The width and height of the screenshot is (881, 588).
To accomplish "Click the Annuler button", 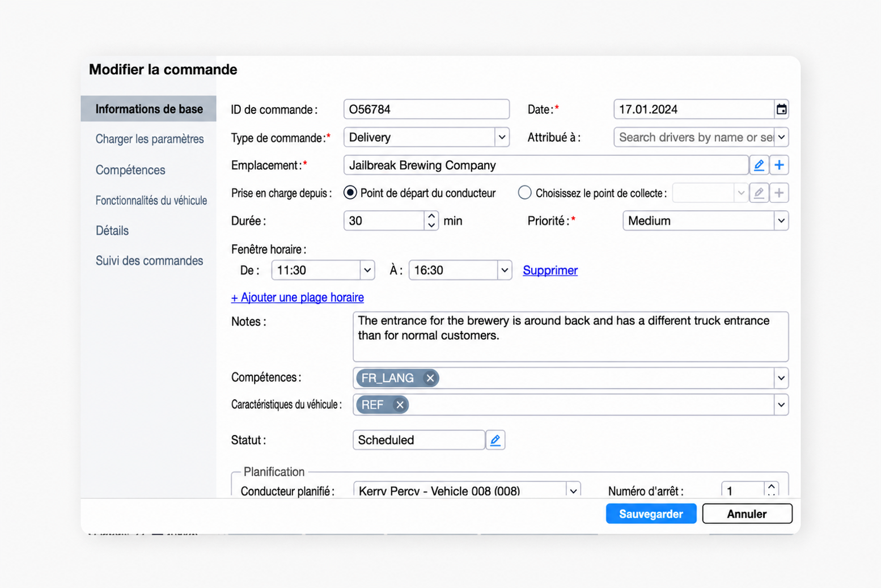I will 747,514.
